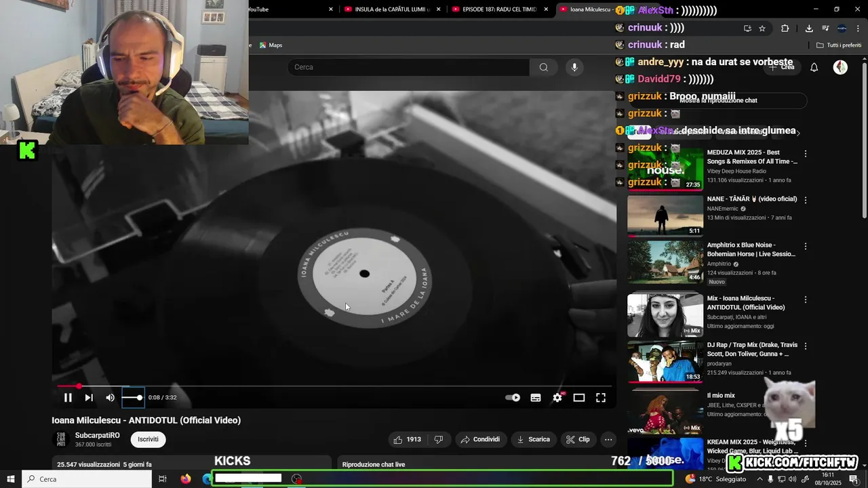Open Windows notification center icon
The width and height of the screenshot is (868, 488).
854,479
